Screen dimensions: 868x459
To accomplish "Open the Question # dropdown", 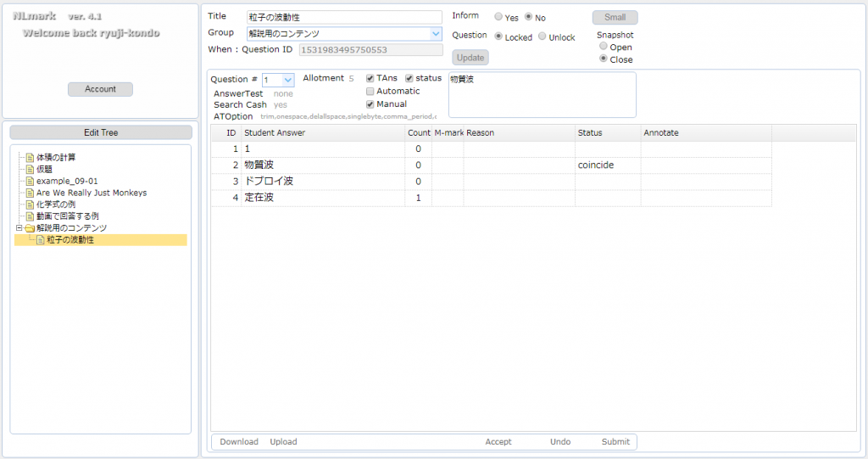I will 287,80.
